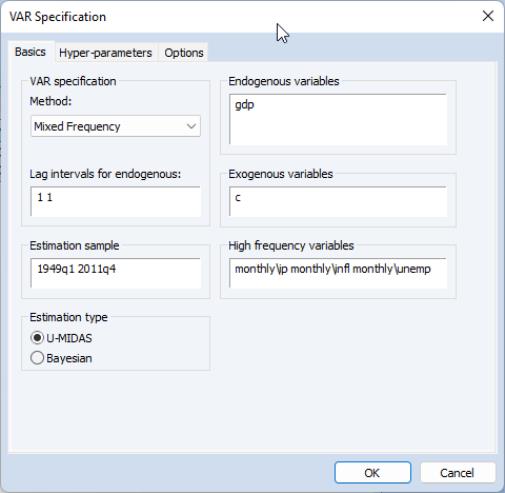Go to the Options tab
The width and height of the screenshot is (505, 493).
click(x=184, y=53)
